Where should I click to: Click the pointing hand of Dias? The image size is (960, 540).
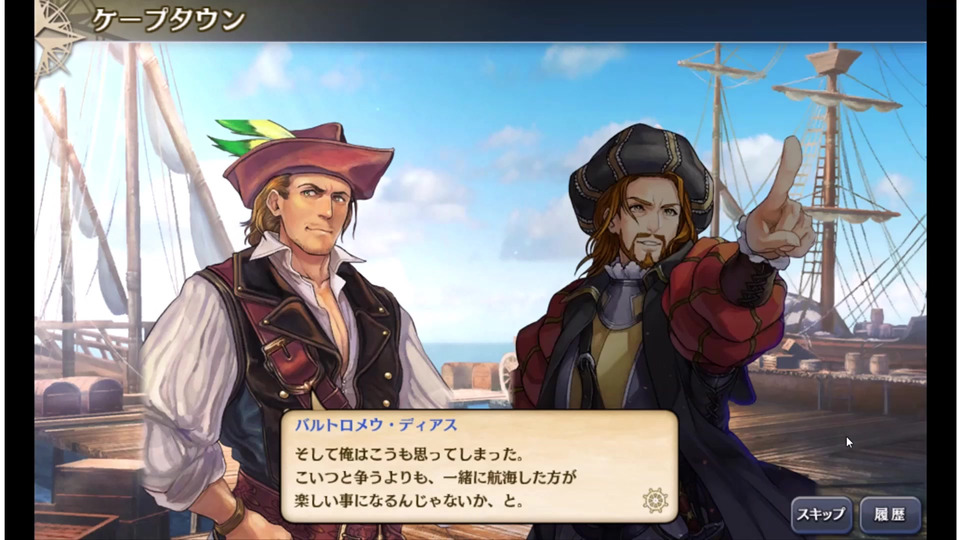779,202
